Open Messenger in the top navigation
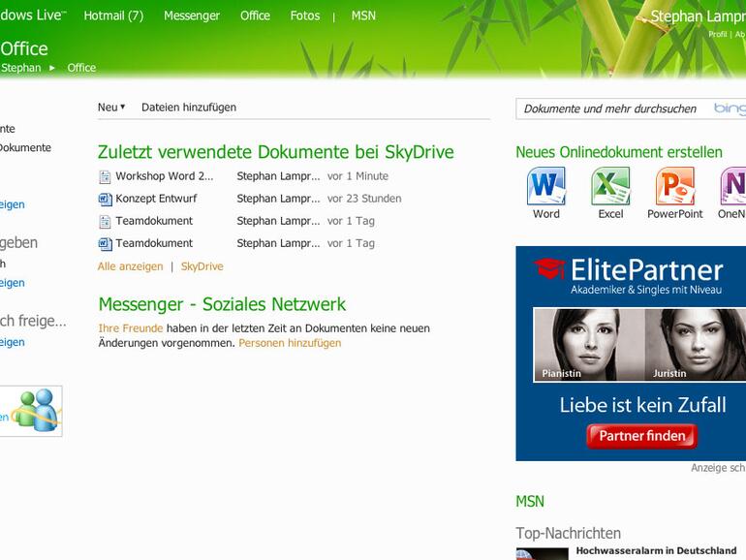The image size is (746, 560). (x=192, y=16)
